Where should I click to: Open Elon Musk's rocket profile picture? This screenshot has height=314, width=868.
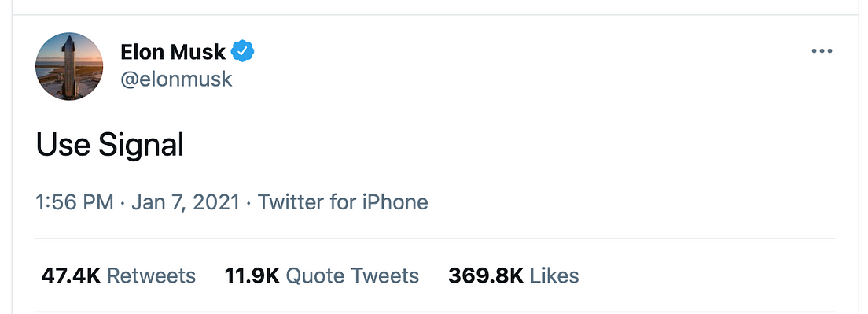[x=69, y=66]
